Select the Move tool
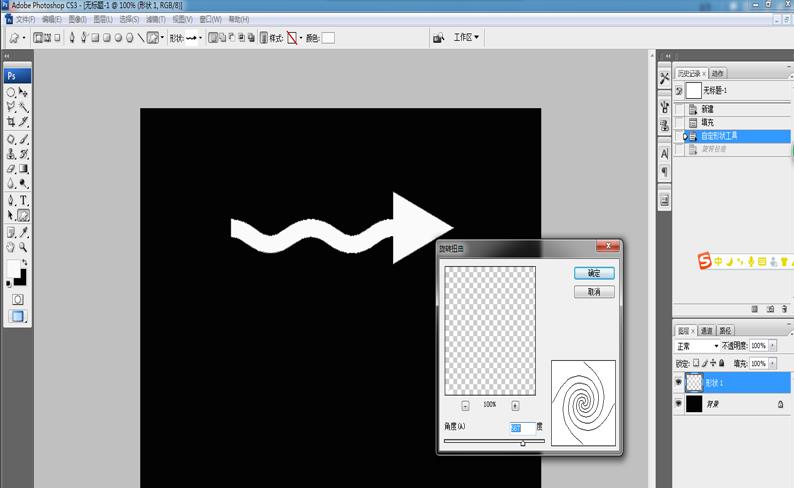 pos(23,92)
